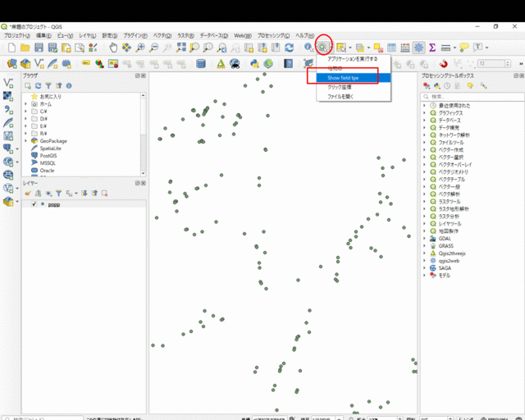The height and width of the screenshot is (420, 525).
Task: Open the プロジェクト menu
Action: (17, 35)
